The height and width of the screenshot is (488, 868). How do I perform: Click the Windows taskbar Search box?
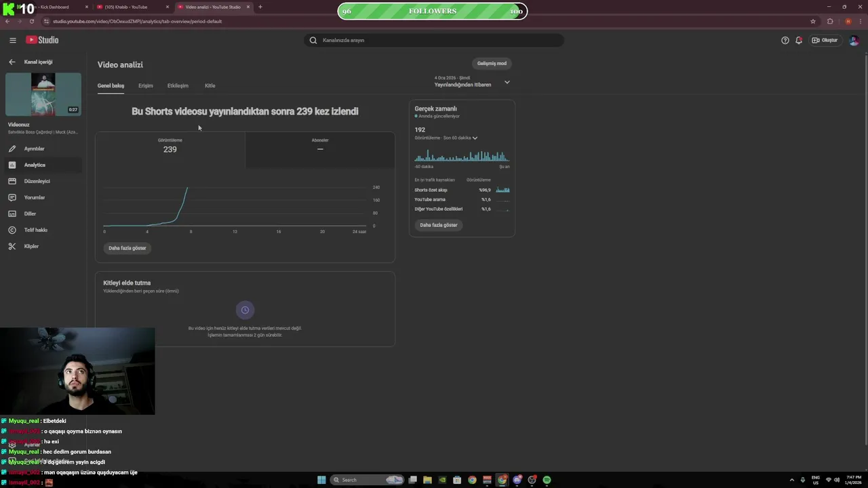368,480
